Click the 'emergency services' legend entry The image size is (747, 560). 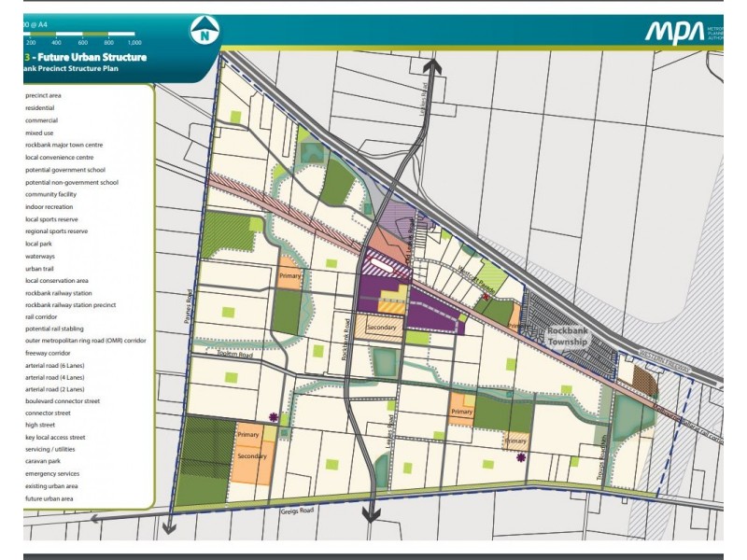[x=51, y=474]
